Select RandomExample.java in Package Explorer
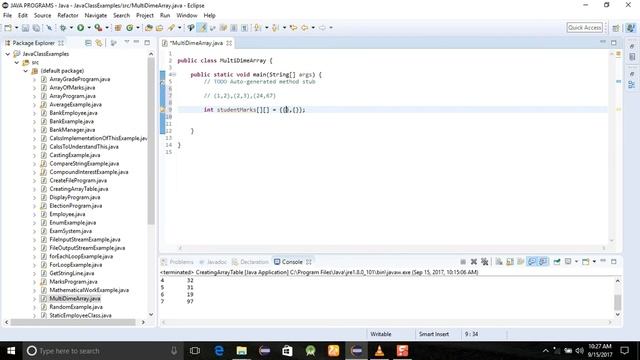The width and height of the screenshot is (640, 360). [x=76, y=307]
